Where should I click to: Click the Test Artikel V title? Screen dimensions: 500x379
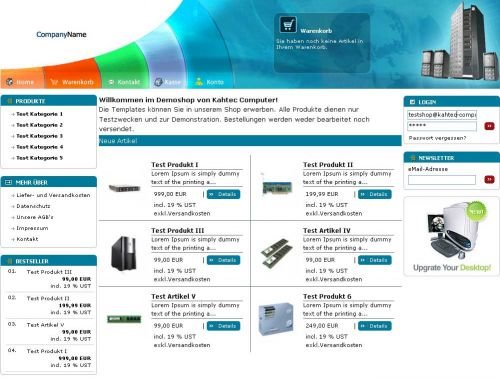tap(173, 296)
